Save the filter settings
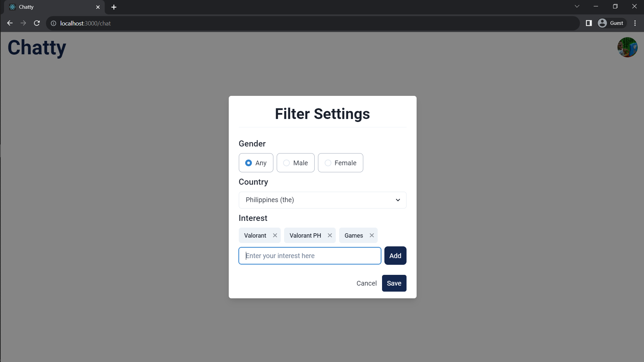This screenshot has width=644, height=362. (394, 283)
